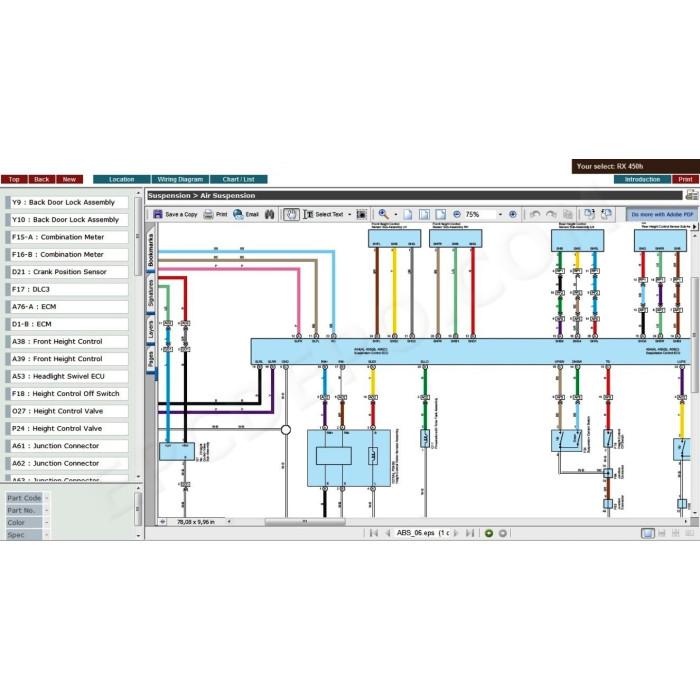Select the Continuous page layout icon
This screenshot has height=700, width=700.
tap(662, 533)
